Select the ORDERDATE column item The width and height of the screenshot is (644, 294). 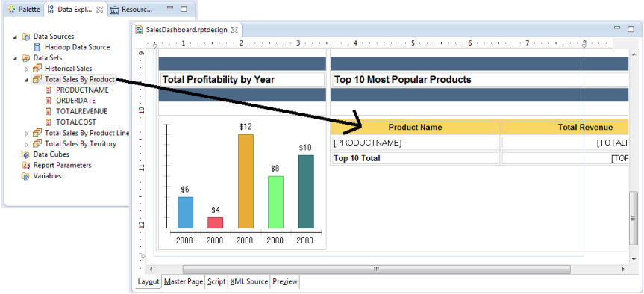pos(75,101)
